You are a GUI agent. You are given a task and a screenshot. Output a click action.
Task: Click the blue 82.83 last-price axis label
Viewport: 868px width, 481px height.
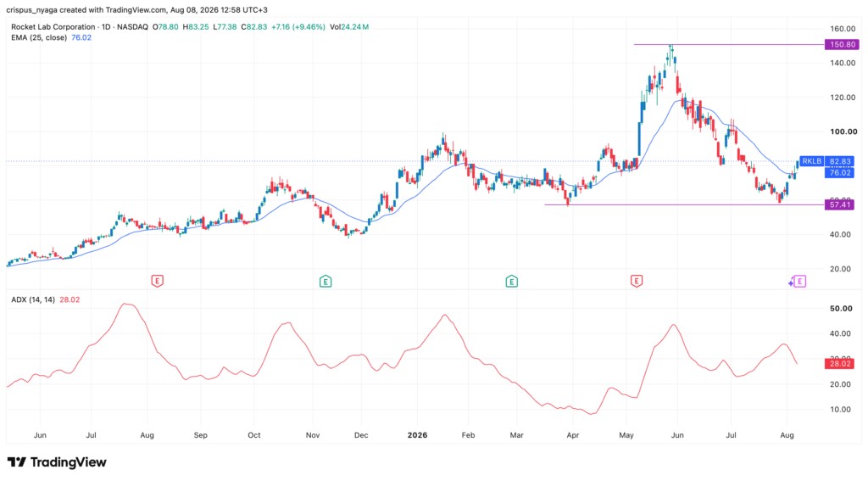[839, 161]
